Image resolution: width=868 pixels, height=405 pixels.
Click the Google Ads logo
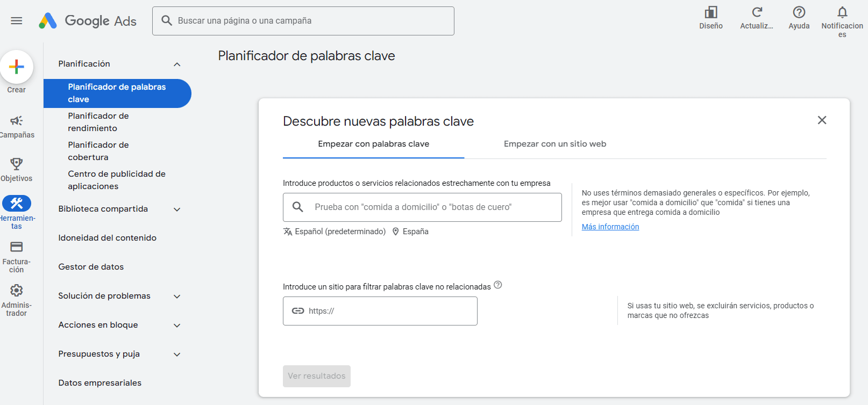(x=88, y=21)
